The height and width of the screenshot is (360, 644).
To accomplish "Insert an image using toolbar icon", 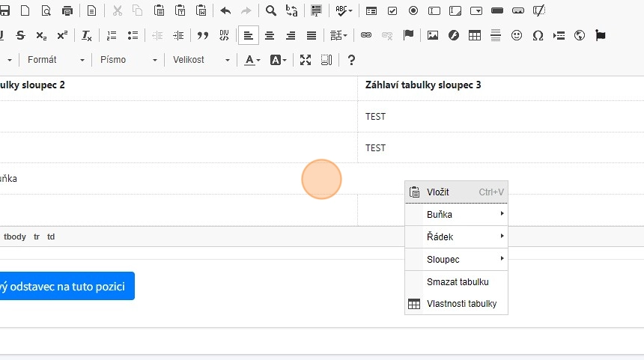I will click(432, 35).
